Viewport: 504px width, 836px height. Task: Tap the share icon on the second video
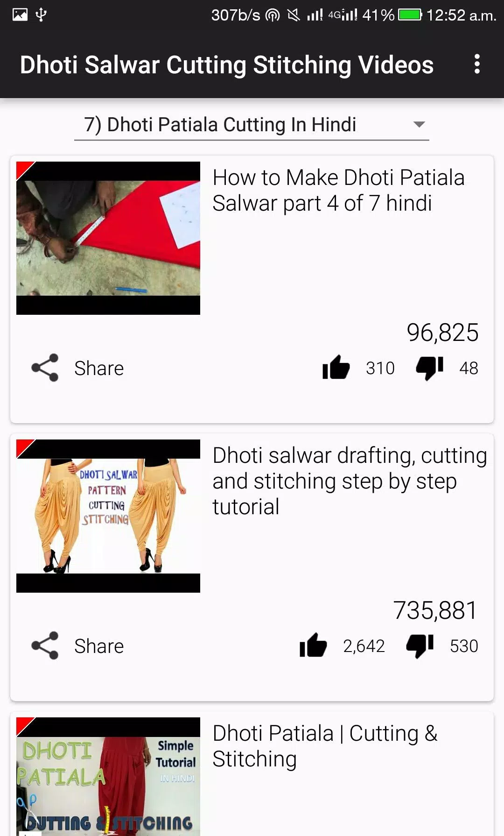[45, 646]
